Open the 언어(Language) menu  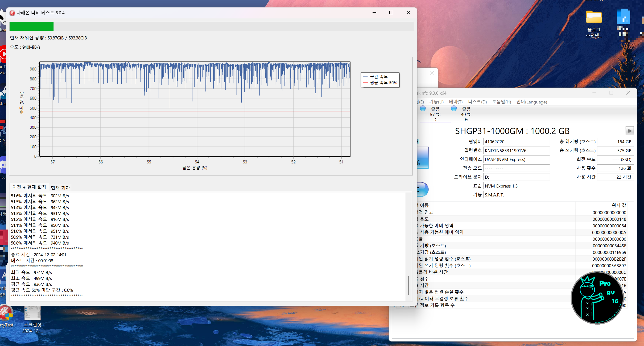(532, 102)
